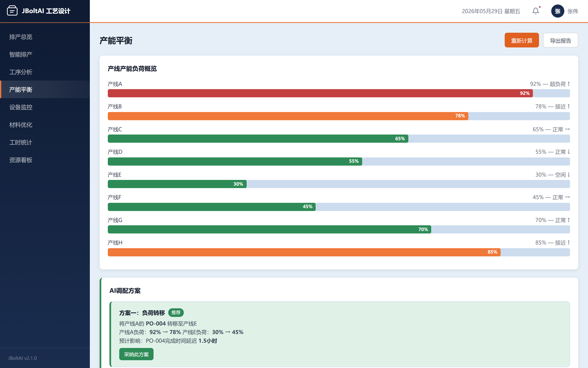Click the 65% — 正常 status text
This screenshot has height=368, width=588.
pyautogui.click(x=551, y=129)
